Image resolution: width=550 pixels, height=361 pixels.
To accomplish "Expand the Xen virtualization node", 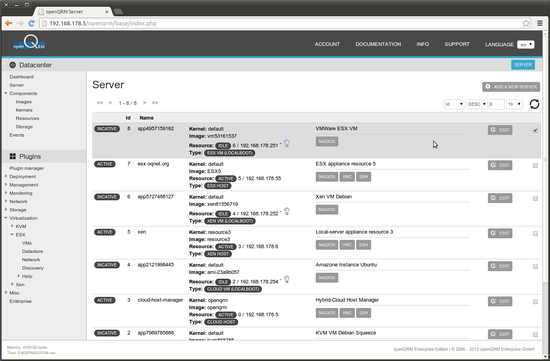I will pos(12,284).
